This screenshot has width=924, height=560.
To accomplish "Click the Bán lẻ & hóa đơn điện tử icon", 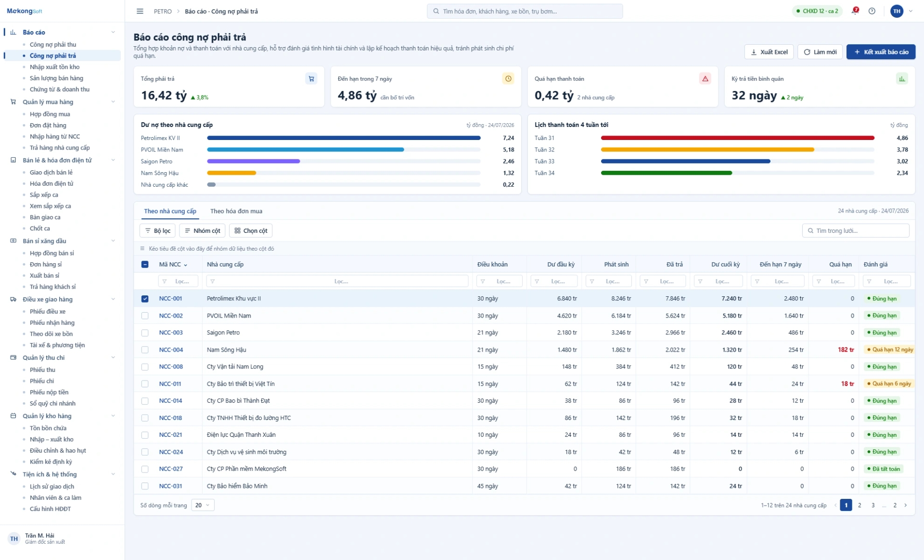I will coord(13,160).
